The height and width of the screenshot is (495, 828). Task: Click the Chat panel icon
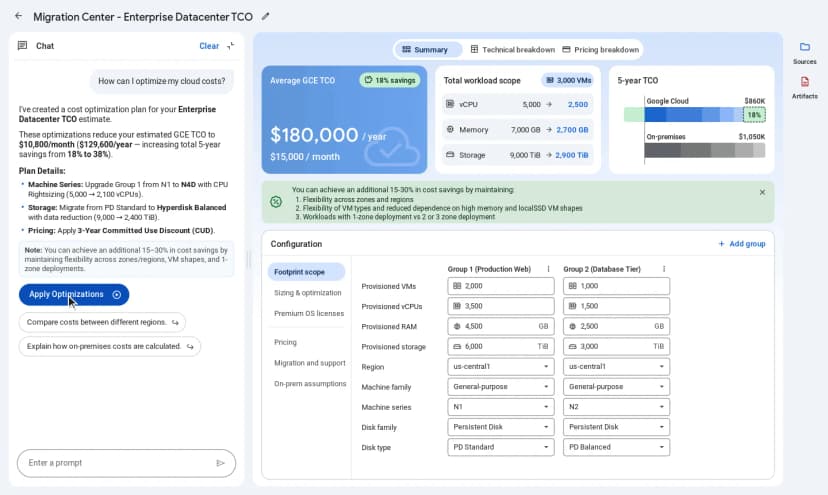(22, 45)
